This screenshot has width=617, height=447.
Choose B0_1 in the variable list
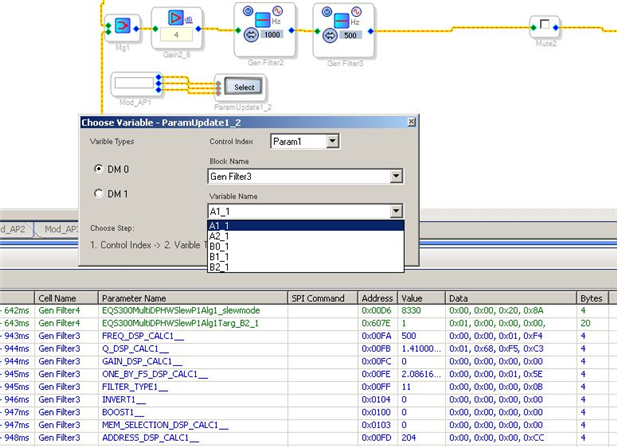[x=305, y=247]
